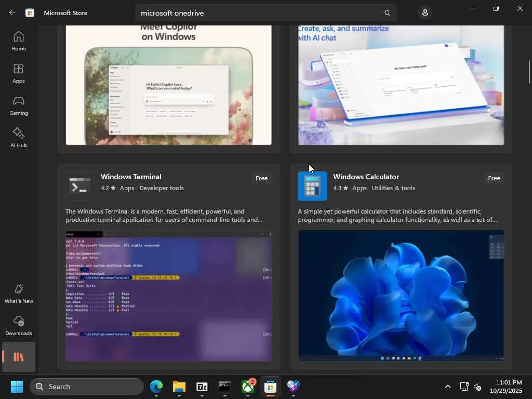Open the Windows Start menu

[17, 387]
